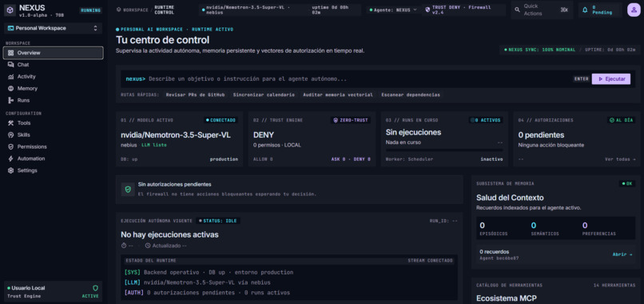Image resolution: width=644 pixels, height=304 pixels.
Task: Click the Usuario Local profile card
Action: [x=53, y=292]
